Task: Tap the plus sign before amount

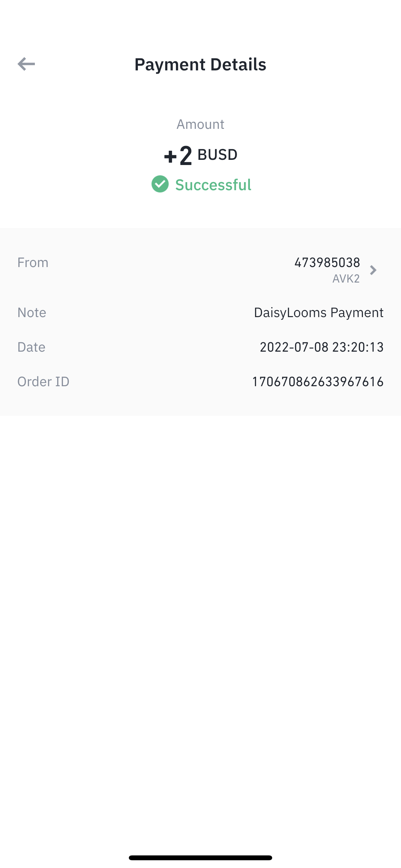Action: tap(170, 156)
